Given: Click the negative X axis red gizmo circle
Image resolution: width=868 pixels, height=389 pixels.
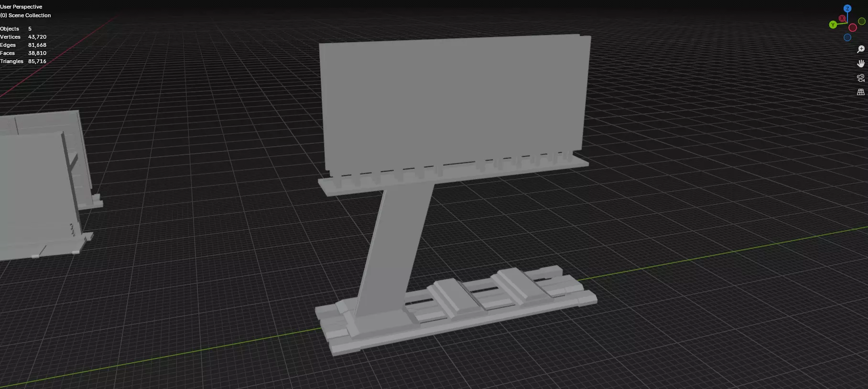Looking at the screenshot, I should coord(853,28).
